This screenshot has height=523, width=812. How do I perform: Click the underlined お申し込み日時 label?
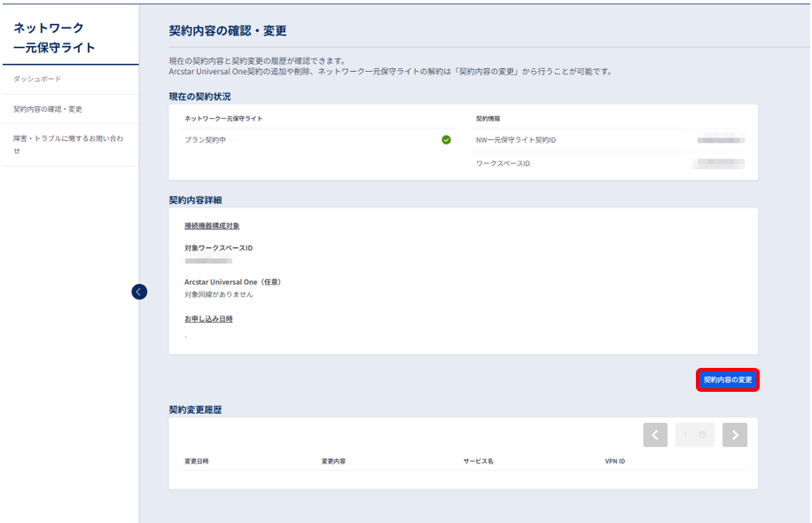[x=208, y=319]
